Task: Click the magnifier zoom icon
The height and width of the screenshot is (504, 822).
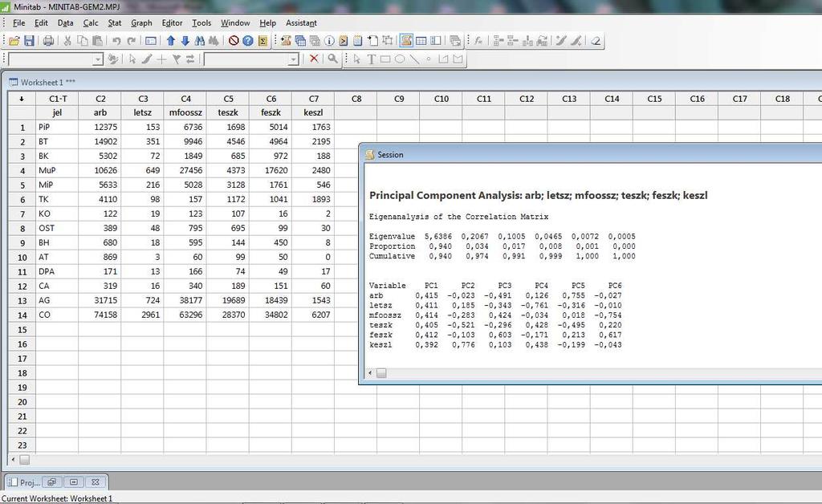Action: [x=332, y=59]
